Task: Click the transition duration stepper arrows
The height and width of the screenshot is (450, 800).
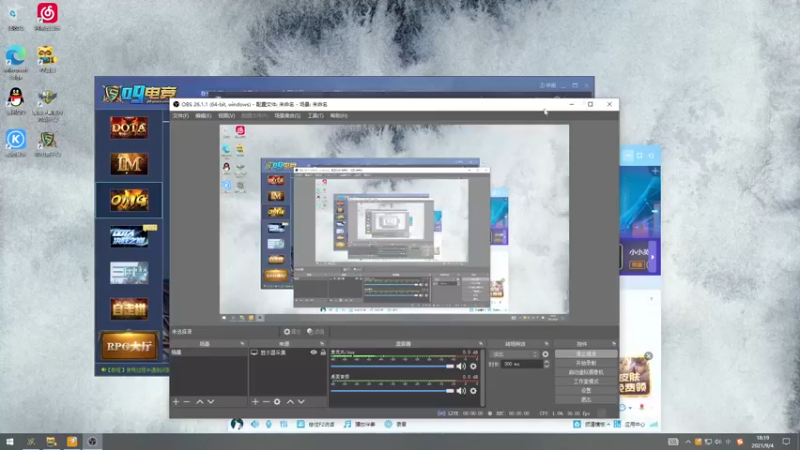Action: click(x=546, y=364)
